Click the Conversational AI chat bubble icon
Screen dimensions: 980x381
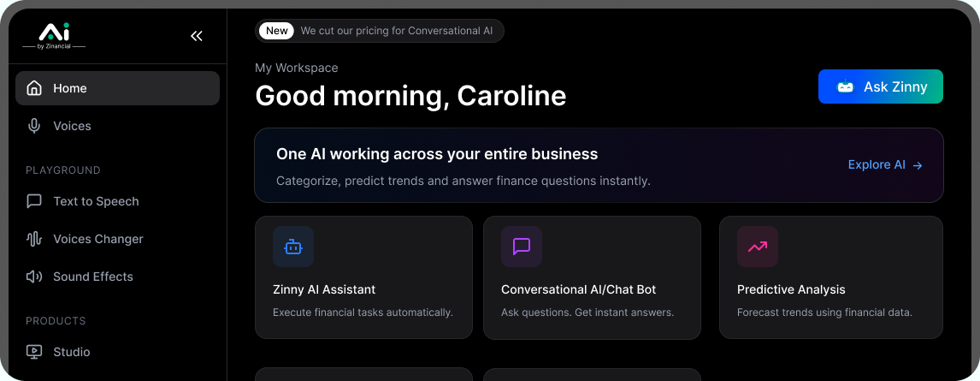522,247
